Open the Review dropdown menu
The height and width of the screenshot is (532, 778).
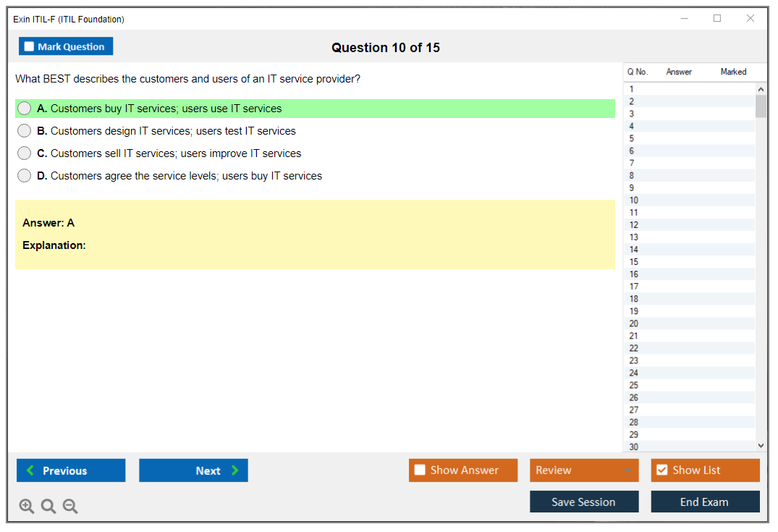coord(583,470)
